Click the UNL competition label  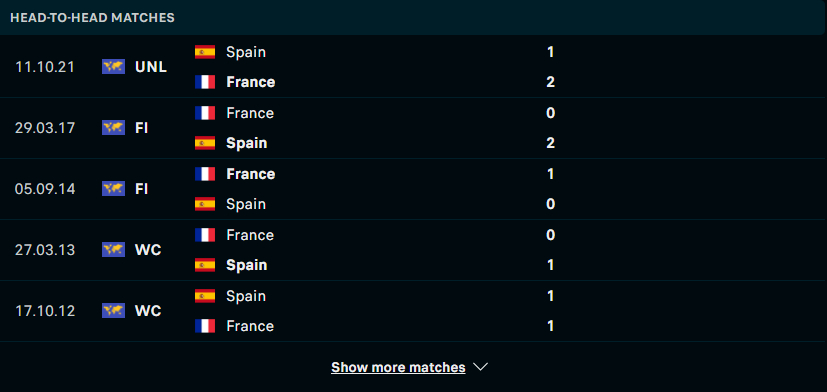coord(151,67)
